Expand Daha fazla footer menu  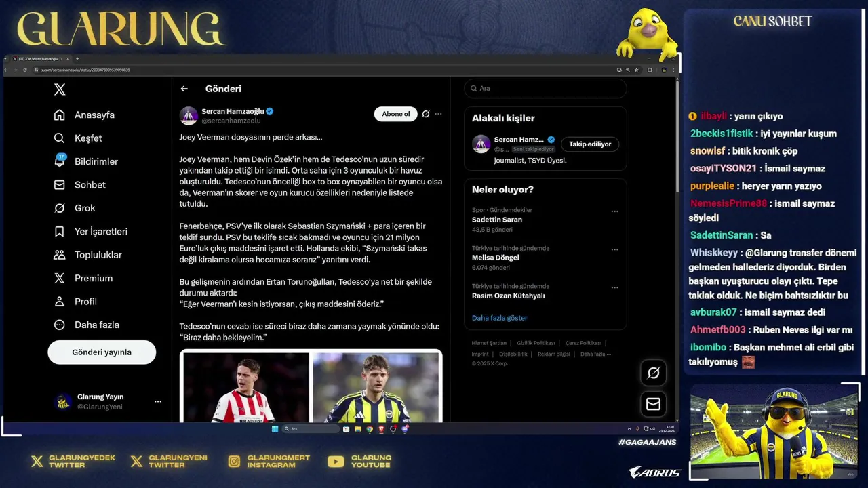(x=595, y=354)
